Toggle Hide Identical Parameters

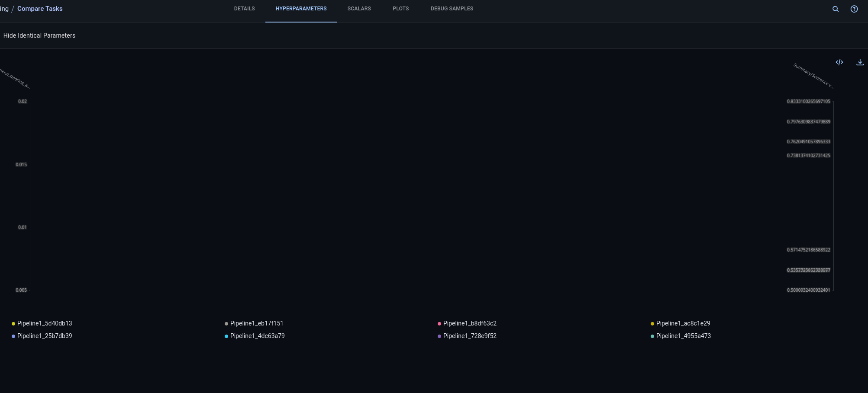coord(39,35)
